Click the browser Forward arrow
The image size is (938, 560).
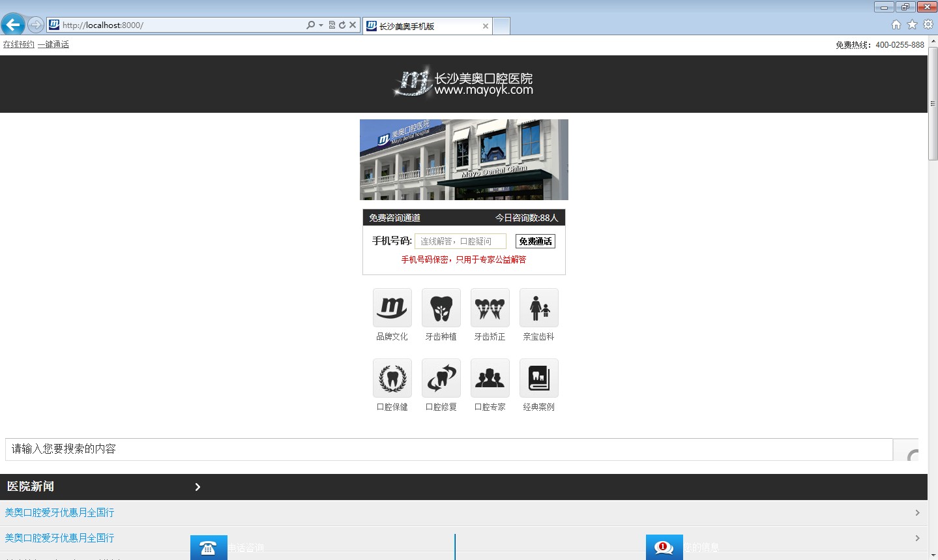coord(36,25)
